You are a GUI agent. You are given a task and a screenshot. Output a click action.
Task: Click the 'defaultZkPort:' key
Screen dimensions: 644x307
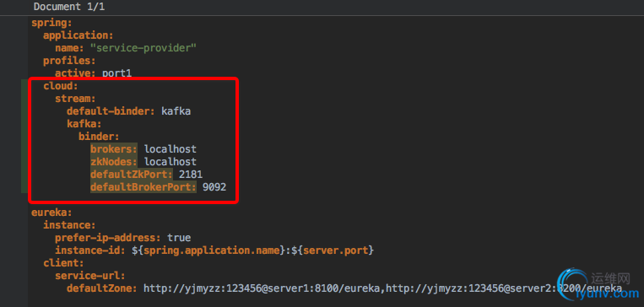click(132, 175)
